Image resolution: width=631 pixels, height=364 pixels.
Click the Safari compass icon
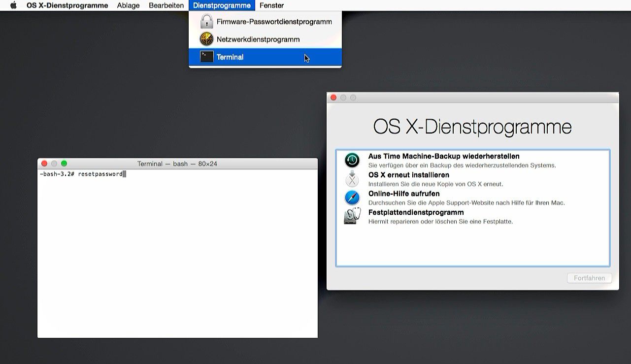(352, 198)
